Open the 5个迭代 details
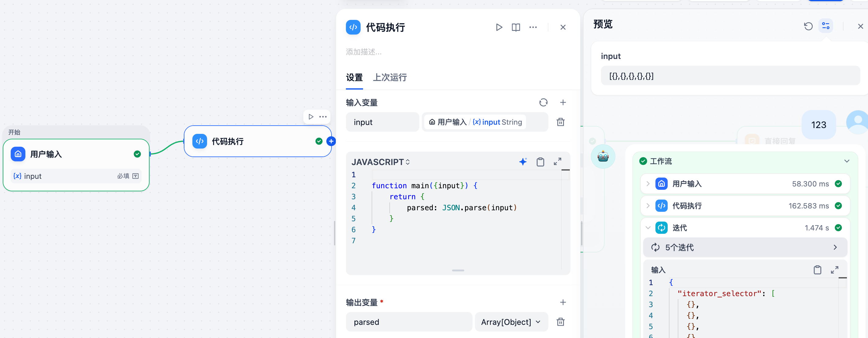The height and width of the screenshot is (338, 868). [x=745, y=248]
